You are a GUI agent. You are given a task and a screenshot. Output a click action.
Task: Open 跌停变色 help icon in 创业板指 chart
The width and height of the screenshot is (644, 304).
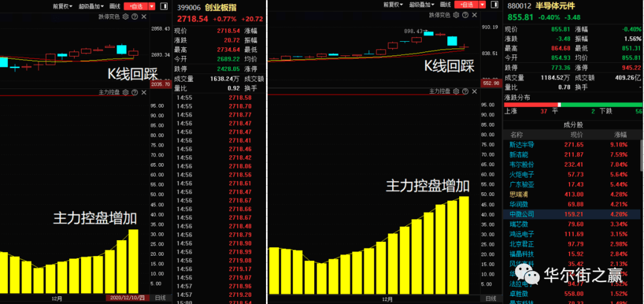pos(134,17)
